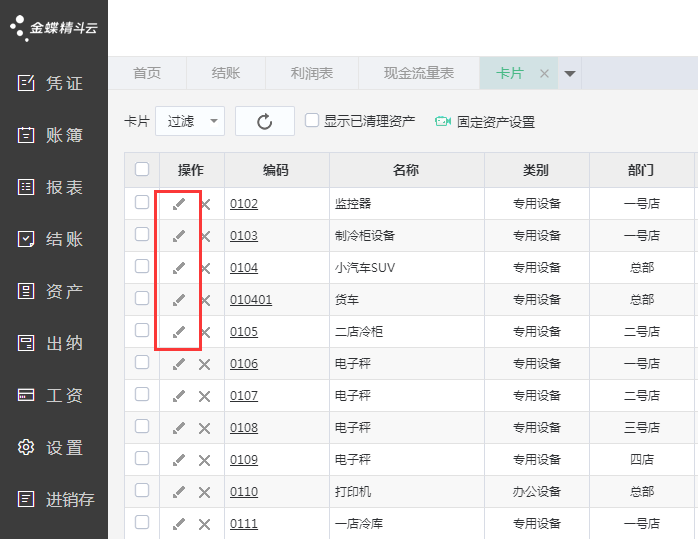Open 固定资产设置 camera icon
This screenshot has height=539, width=698.
coord(443,122)
